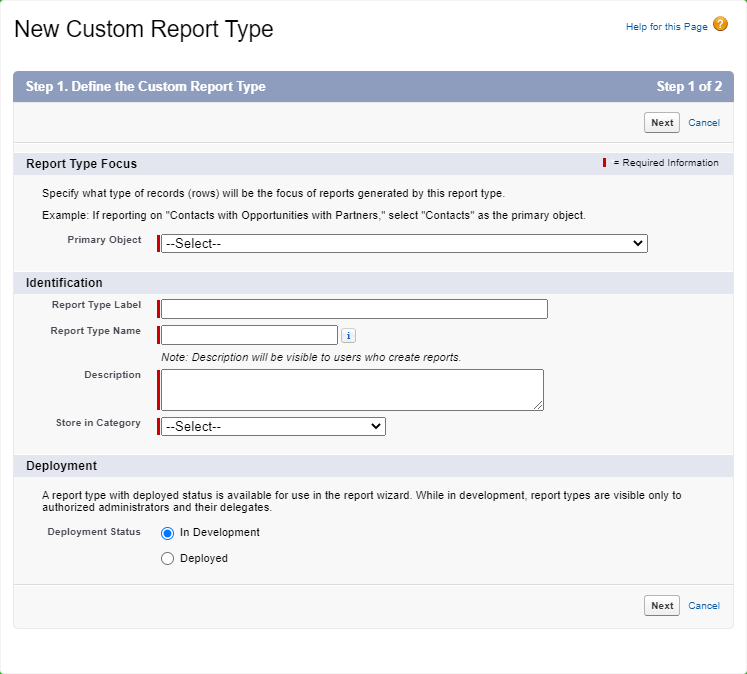This screenshot has width=747, height=674.
Task: Click the Description resize handle
Action: pos(538,405)
